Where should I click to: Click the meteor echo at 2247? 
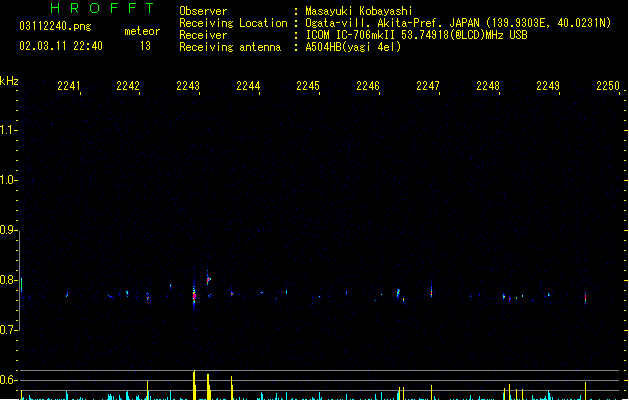pyautogui.click(x=432, y=290)
